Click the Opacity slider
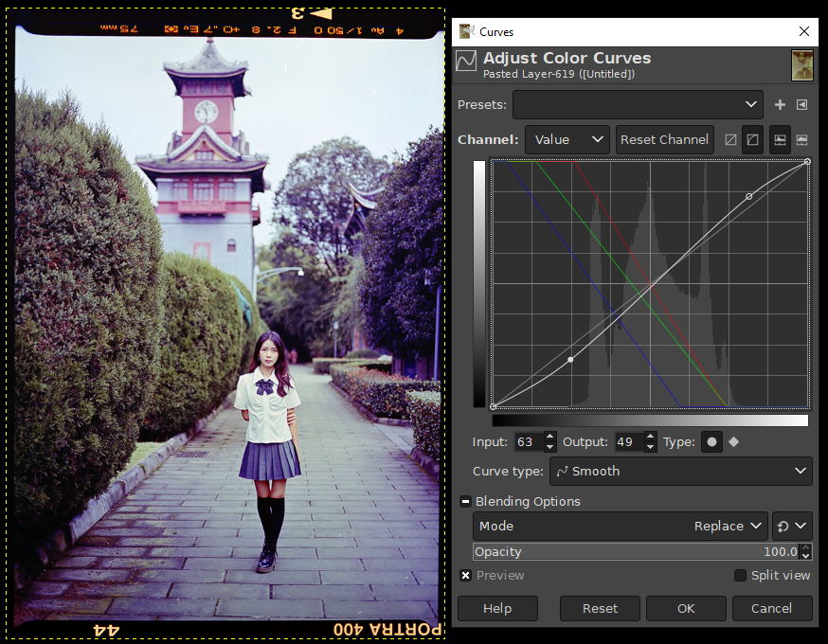Viewport: 828px width, 644px height. click(635, 551)
